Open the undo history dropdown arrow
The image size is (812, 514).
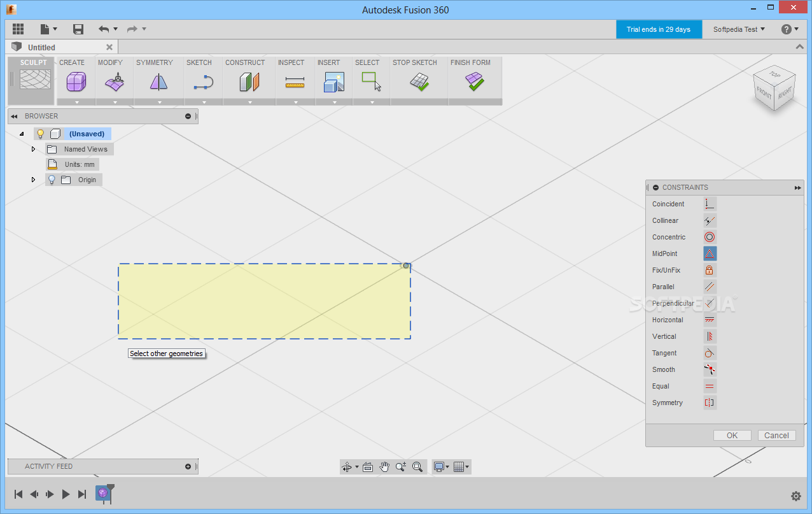coord(115,29)
